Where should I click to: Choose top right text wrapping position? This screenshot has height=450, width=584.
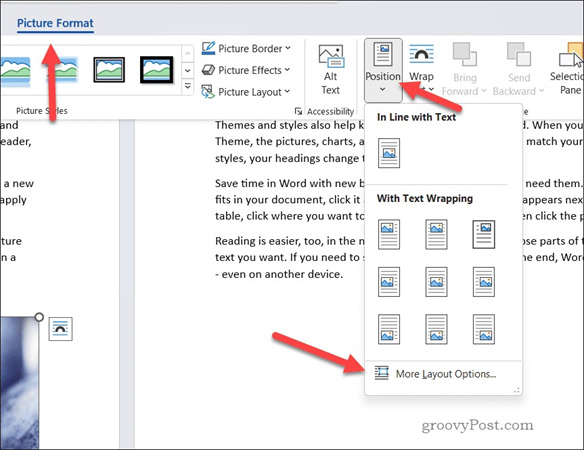tap(484, 234)
